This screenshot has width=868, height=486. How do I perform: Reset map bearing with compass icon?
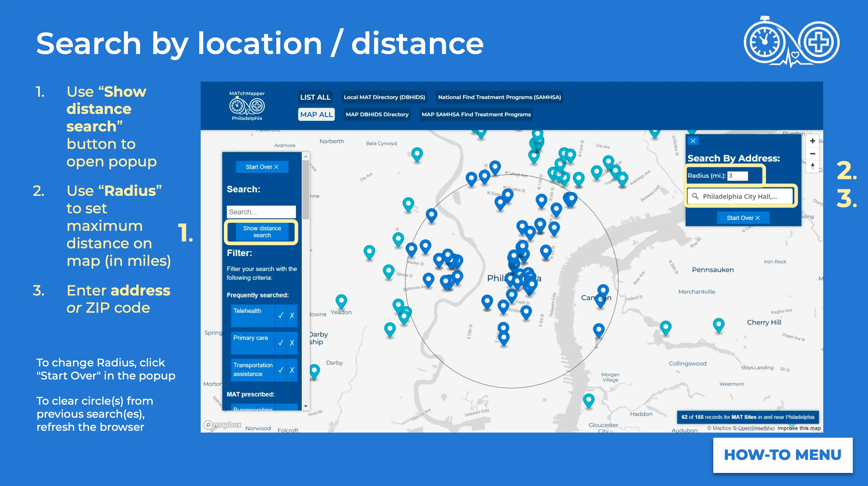(x=812, y=166)
